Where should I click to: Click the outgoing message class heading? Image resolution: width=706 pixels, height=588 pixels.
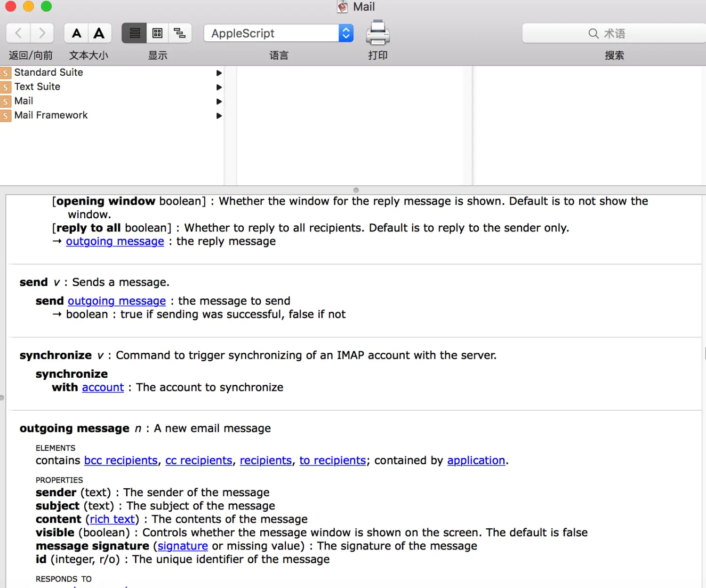tap(145, 429)
